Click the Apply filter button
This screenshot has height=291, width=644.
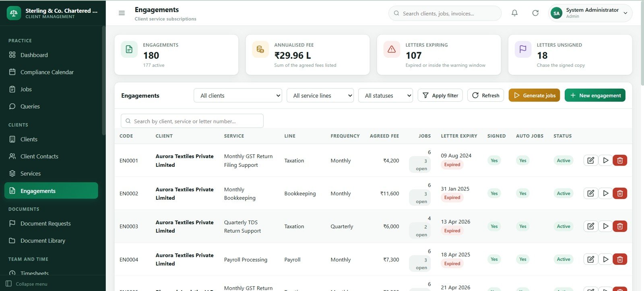[440, 95]
